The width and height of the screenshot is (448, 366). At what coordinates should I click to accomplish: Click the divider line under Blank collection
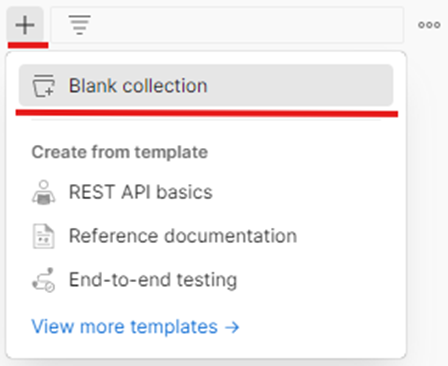click(x=206, y=120)
